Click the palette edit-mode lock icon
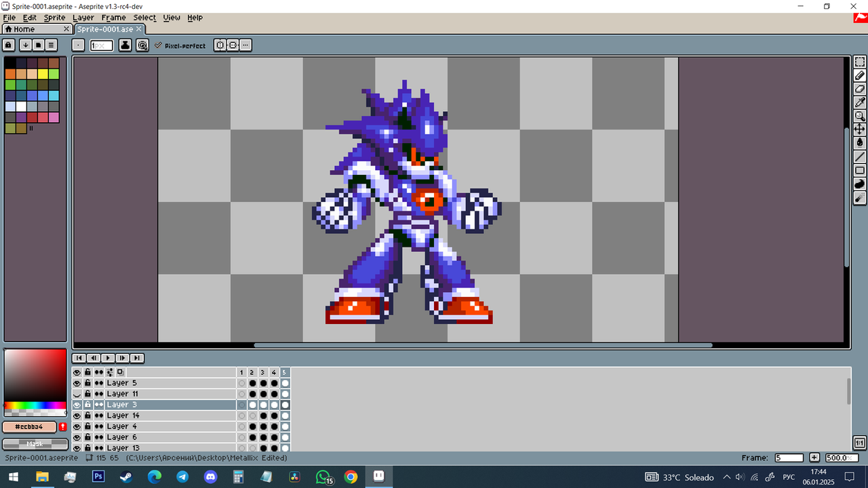Screen dimensions: 868x488 [x=8, y=45]
